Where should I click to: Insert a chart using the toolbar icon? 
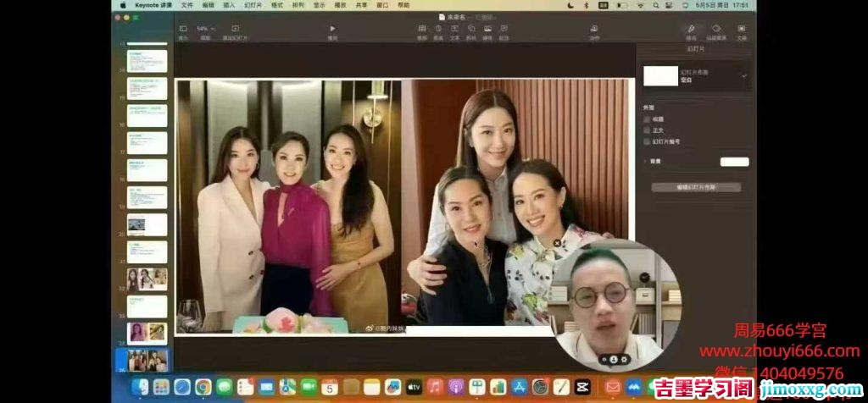(438, 30)
